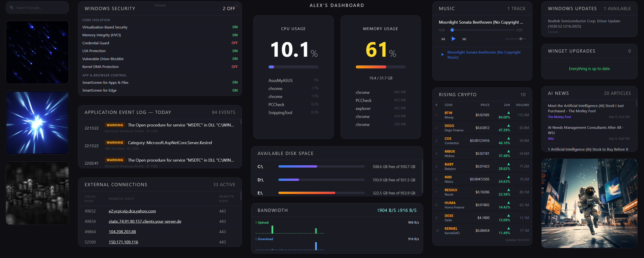This screenshot has height=258, width=644.
Task: Enable Kernel DMA Protection
Action: (x=235, y=67)
